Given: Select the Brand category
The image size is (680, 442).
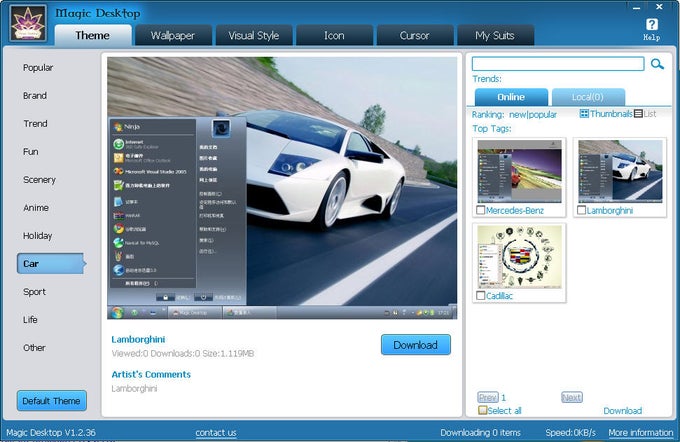Looking at the screenshot, I should tap(35, 95).
